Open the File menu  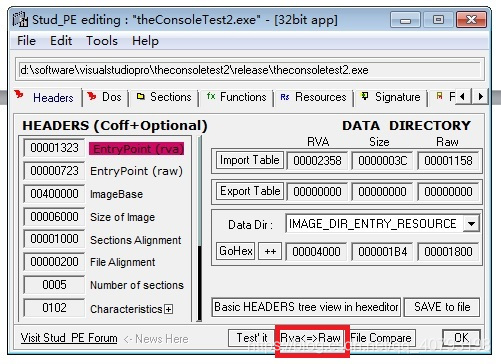tap(26, 41)
